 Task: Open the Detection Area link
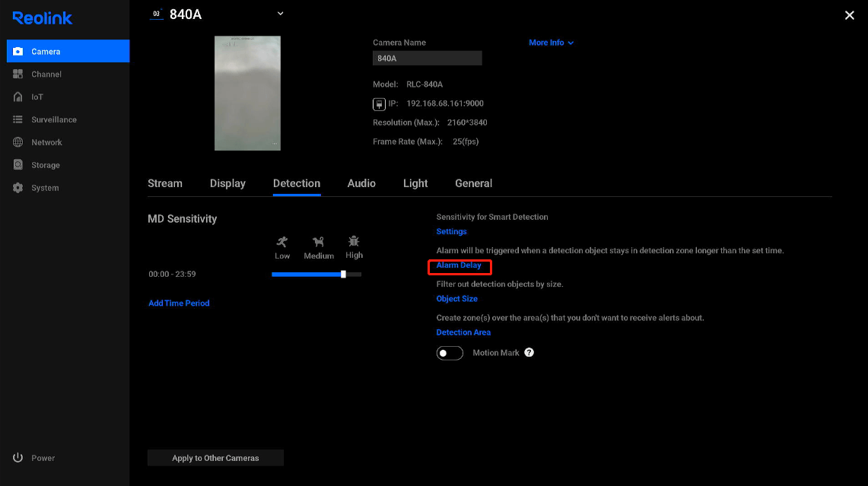coord(463,332)
